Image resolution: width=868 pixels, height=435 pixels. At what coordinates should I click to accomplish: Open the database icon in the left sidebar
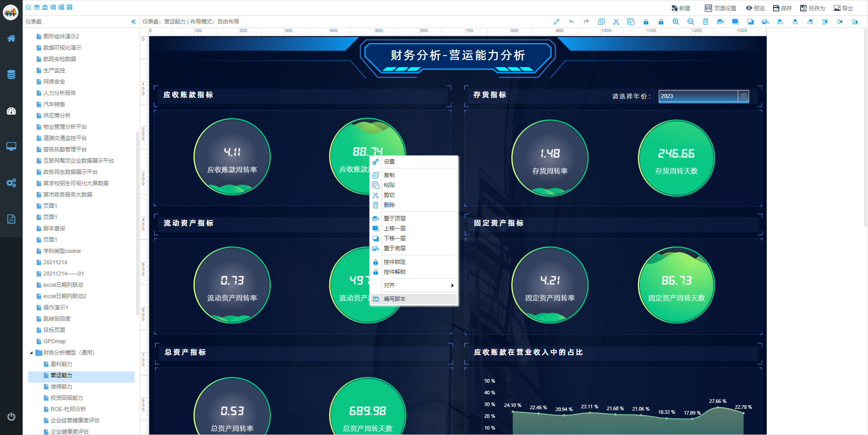[x=11, y=75]
